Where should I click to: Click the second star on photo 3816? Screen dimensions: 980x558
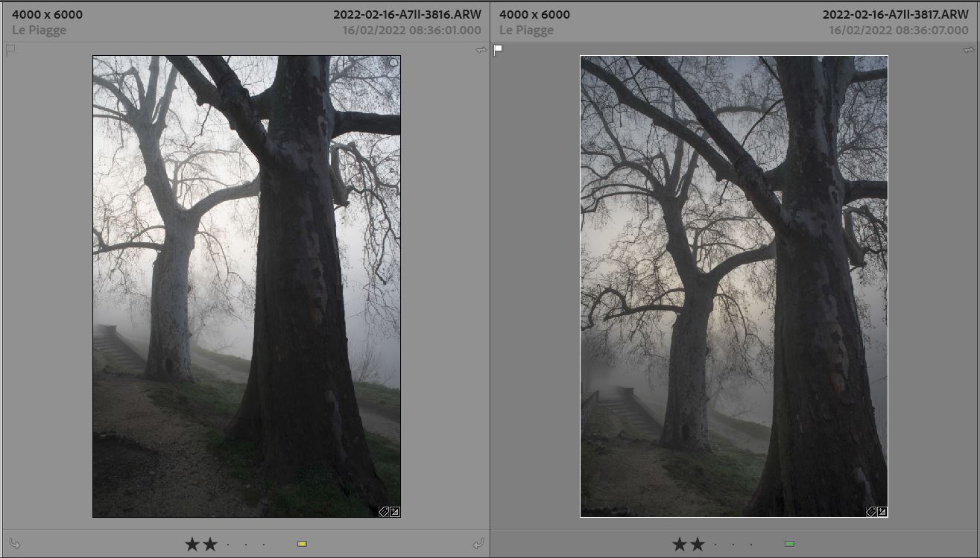(210, 545)
